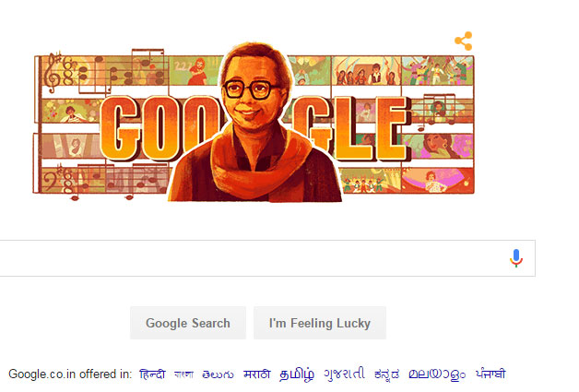
Task: Click the doodle's pink dancer panel
Action: (x=438, y=181)
